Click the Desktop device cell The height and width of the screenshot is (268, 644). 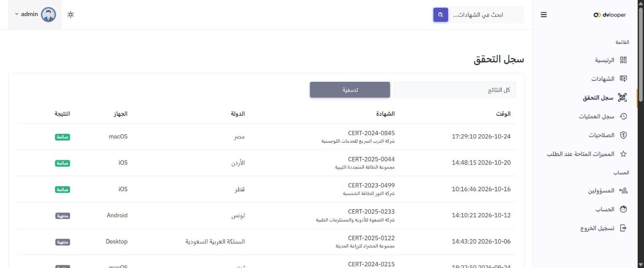[x=117, y=242]
